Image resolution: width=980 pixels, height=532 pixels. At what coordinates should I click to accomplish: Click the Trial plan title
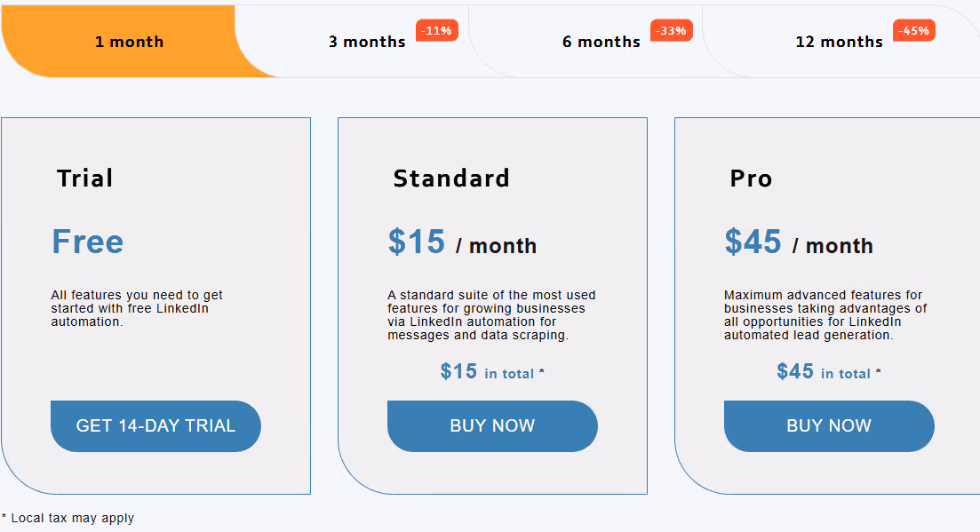(84, 179)
